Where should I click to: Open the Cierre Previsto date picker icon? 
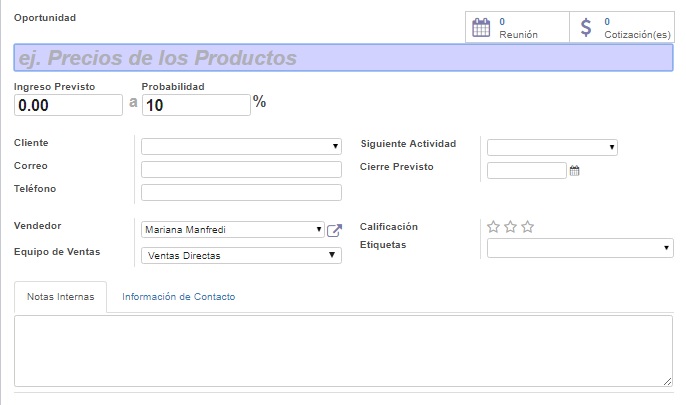click(x=574, y=171)
